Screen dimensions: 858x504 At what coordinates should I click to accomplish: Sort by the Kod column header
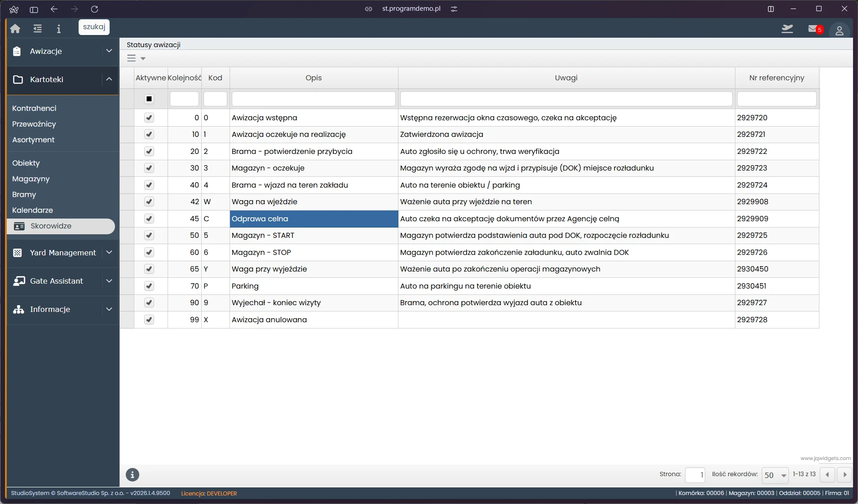coord(215,78)
